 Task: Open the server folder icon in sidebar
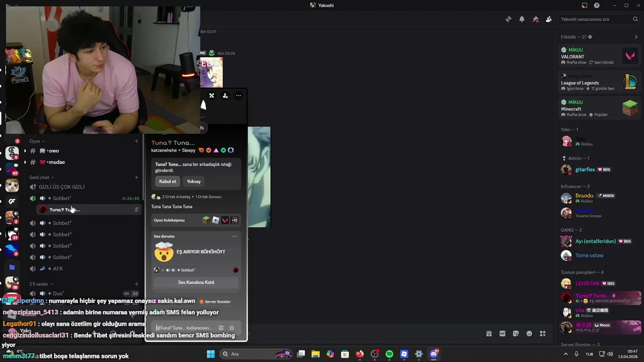(12, 267)
